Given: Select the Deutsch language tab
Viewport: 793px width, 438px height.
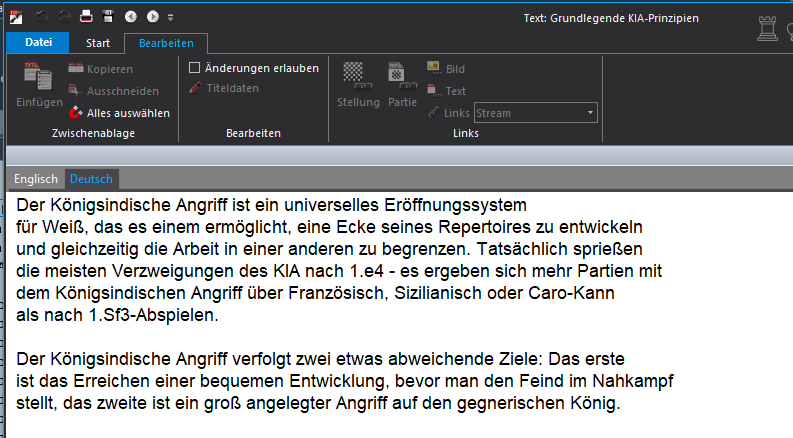Looking at the screenshot, I should point(92,179).
